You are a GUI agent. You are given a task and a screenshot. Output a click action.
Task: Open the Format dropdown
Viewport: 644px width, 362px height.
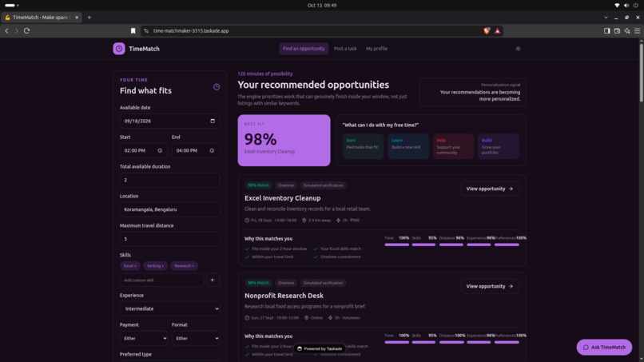196,338
